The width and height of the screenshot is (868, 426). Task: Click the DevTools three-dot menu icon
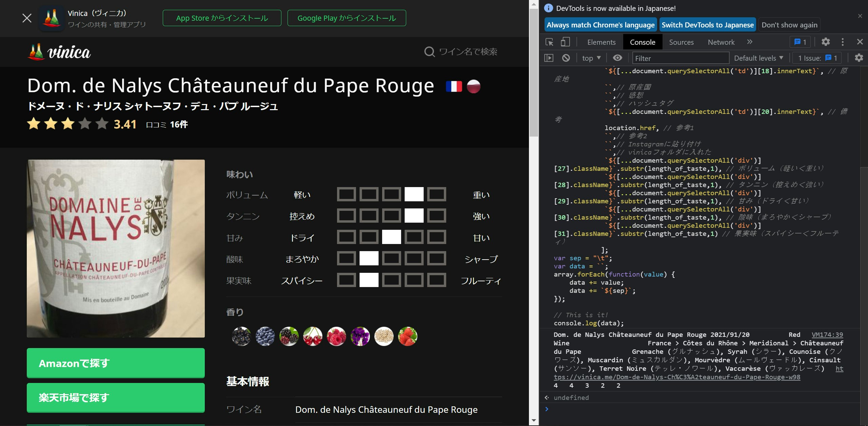tap(843, 42)
